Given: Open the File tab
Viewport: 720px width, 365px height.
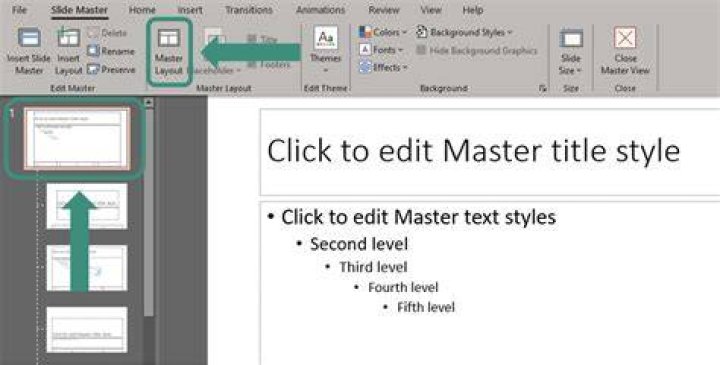Looking at the screenshot, I should pos(19,10).
